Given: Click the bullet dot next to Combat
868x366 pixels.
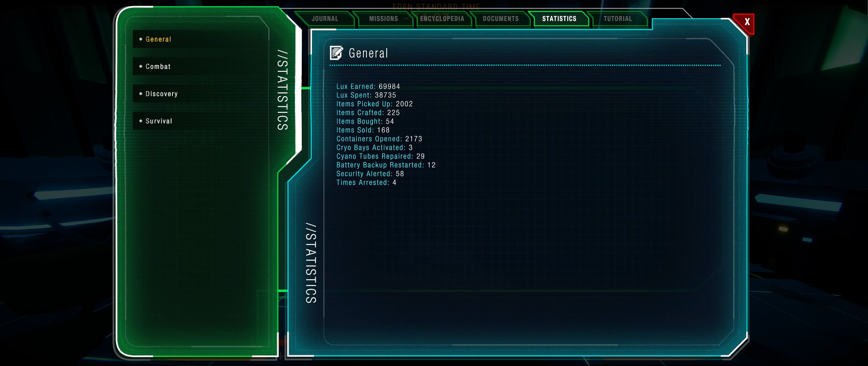Looking at the screenshot, I should click(141, 66).
